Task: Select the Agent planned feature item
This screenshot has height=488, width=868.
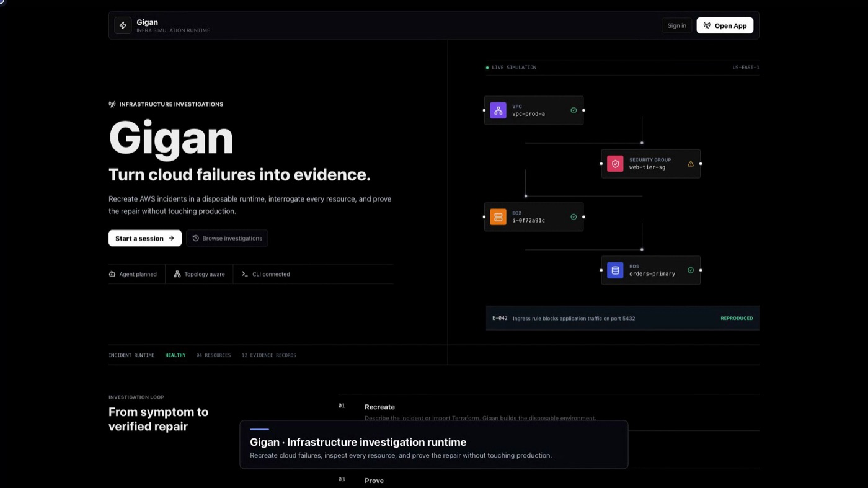Action: tap(133, 274)
